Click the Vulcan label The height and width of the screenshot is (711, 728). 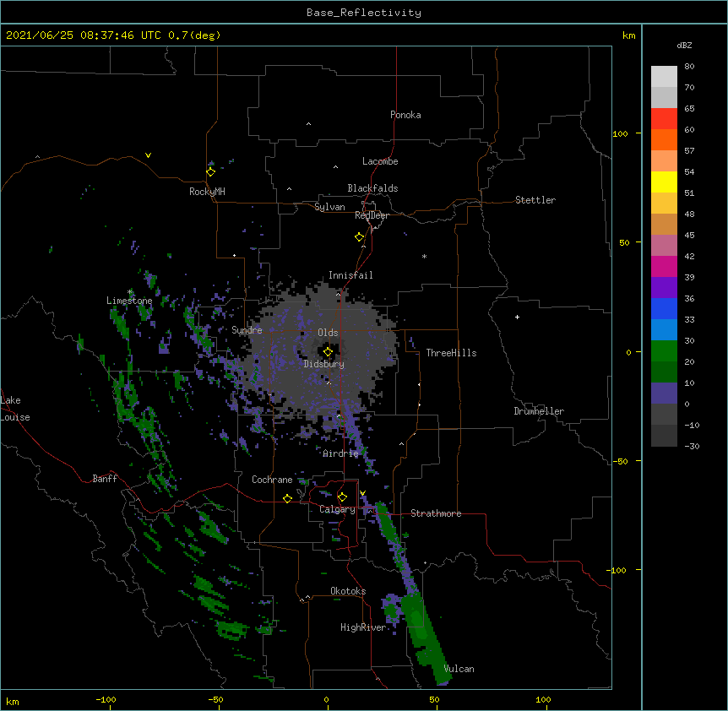[x=459, y=669]
